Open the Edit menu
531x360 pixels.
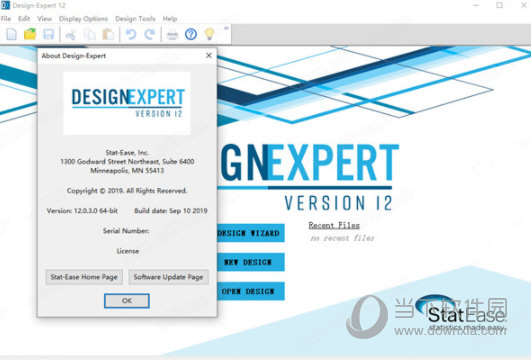pos(24,19)
